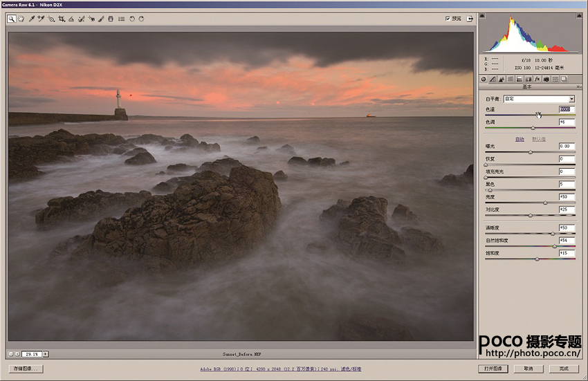Click the 亮度 brightness slider handle
Screen dimensions: 588x381
545,203
